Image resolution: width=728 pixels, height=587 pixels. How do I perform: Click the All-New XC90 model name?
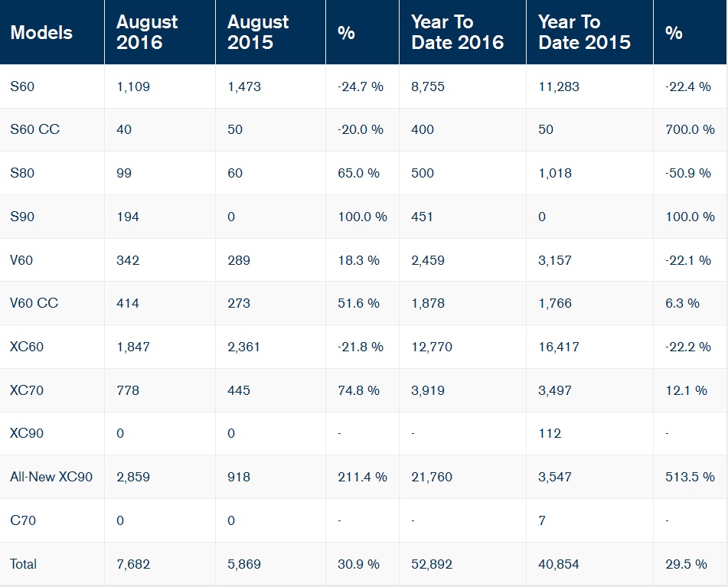[x=51, y=477]
